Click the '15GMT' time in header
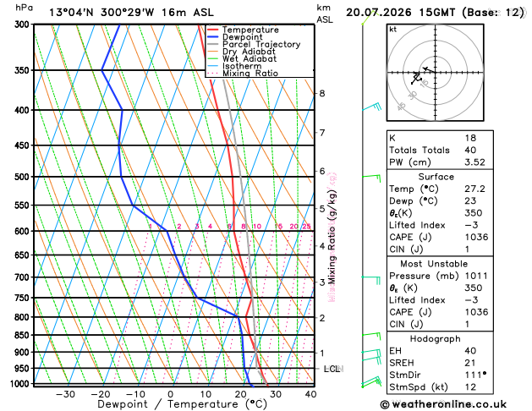The height and width of the screenshot is (411, 532). point(437,13)
